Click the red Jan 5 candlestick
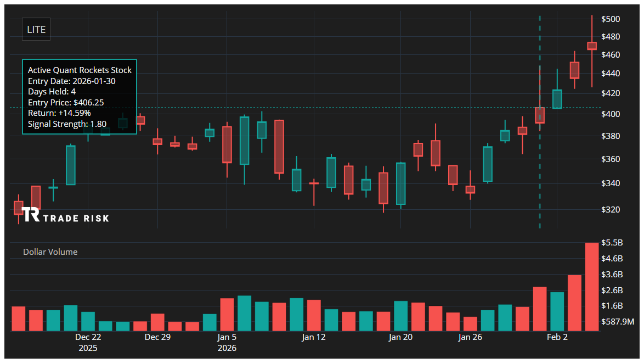The image size is (644, 363). [227, 145]
